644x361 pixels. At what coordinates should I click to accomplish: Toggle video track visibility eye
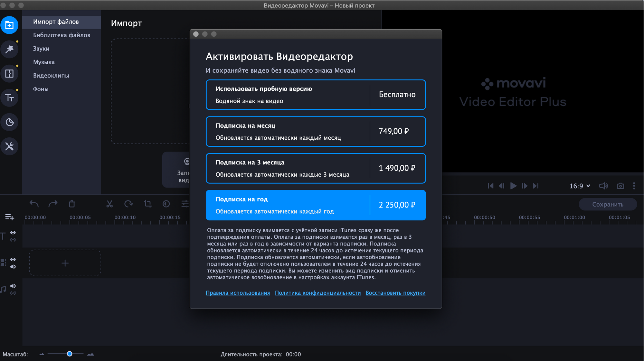(x=13, y=259)
